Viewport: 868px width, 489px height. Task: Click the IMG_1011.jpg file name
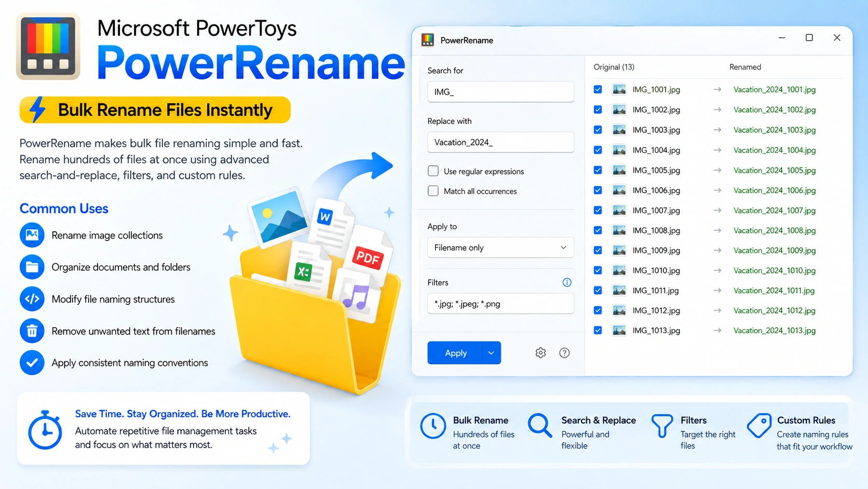pos(656,290)
